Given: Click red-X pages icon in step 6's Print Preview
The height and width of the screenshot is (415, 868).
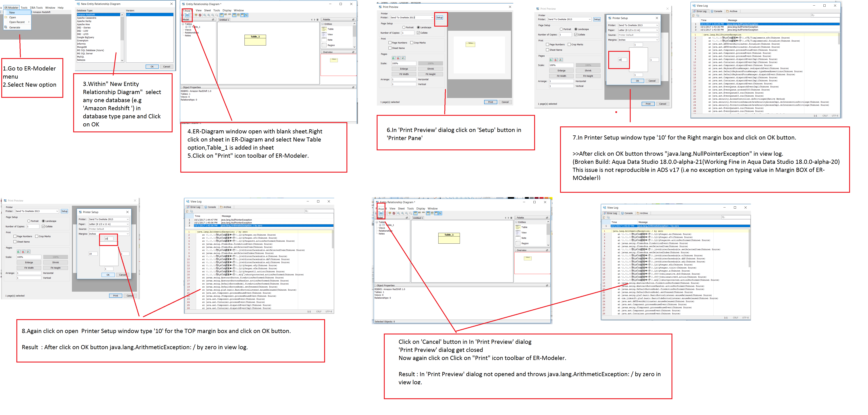Looking at the screenshot, I should pyautogui.click(x=399, y=58).
